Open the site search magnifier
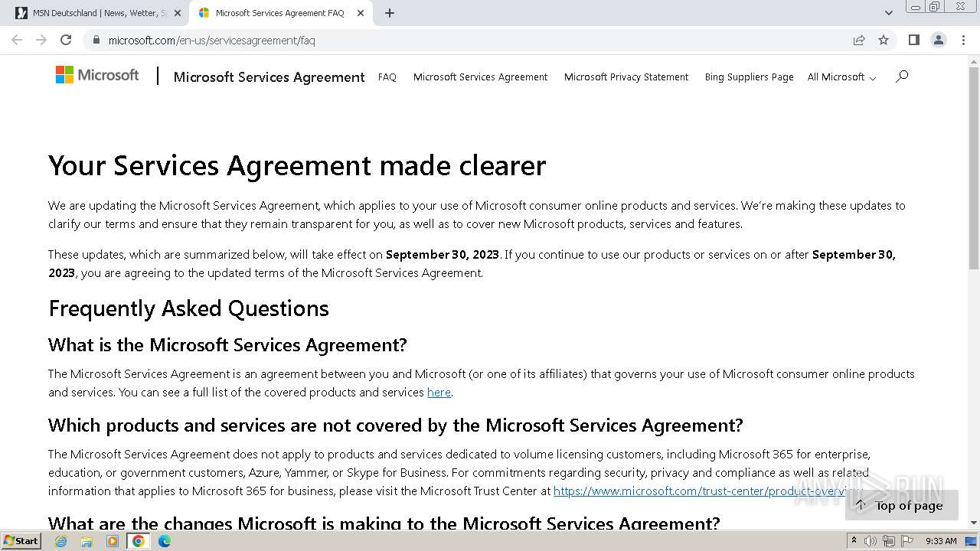Viewport: 980px width, 551px height. coord(902,76)
